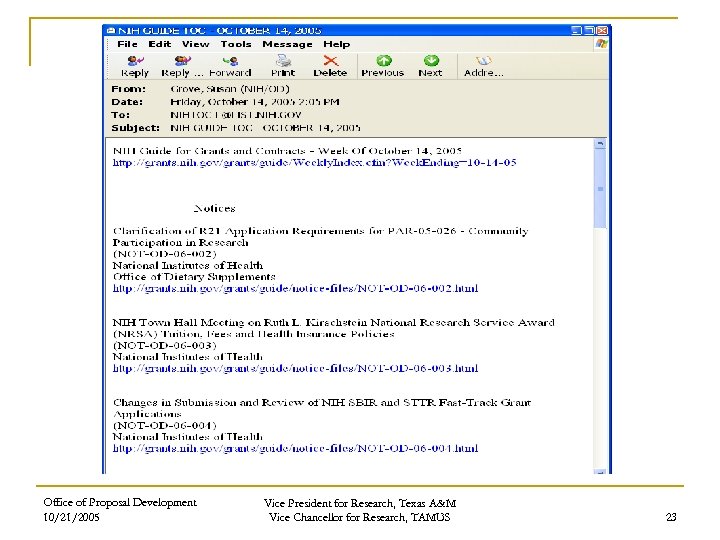Forward this email message
The image size is (720, 540).
(230, 66)
